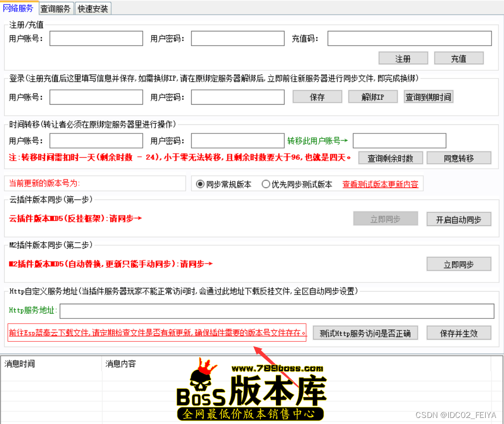The image size is (504, 424).
Task: Open the 快速安装 tab
Action: click(x=93, y=9)
